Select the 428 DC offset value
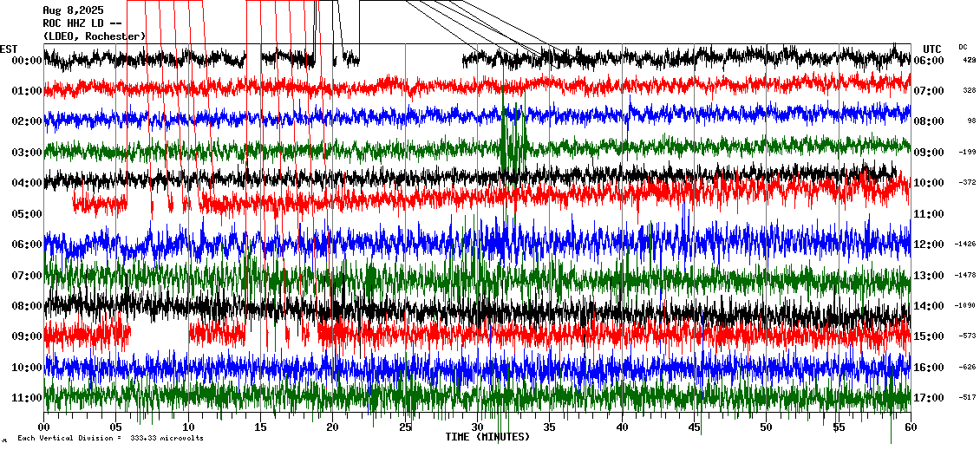This screenshot has width=980, height=450. [x=969, y=61]
